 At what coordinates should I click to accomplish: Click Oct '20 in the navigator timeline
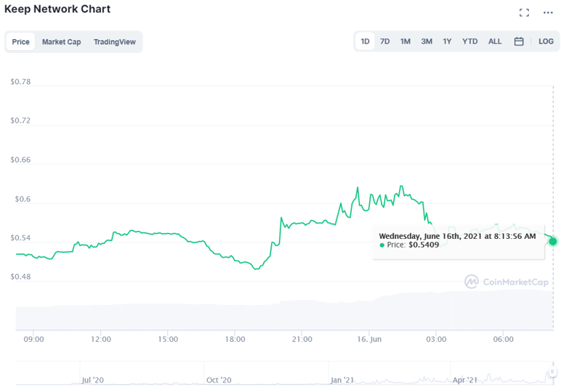pyautogui.click(x=219, y=380)
